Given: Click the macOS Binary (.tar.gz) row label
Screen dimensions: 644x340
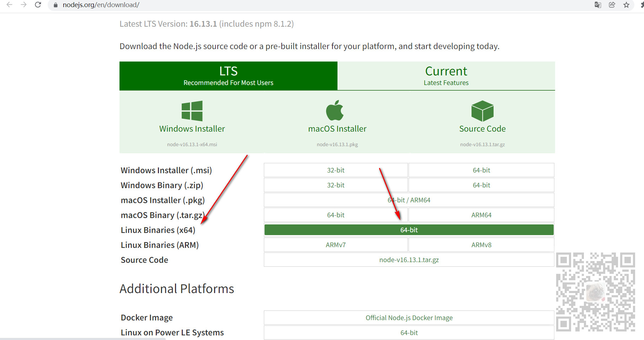Looking at the screenshot, I should [x=163, y=215].
